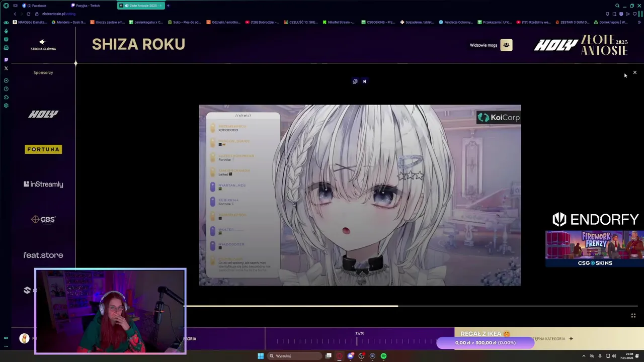Click the nominee video thumbnail
The image size is (644, 362).
pos(360,195)
